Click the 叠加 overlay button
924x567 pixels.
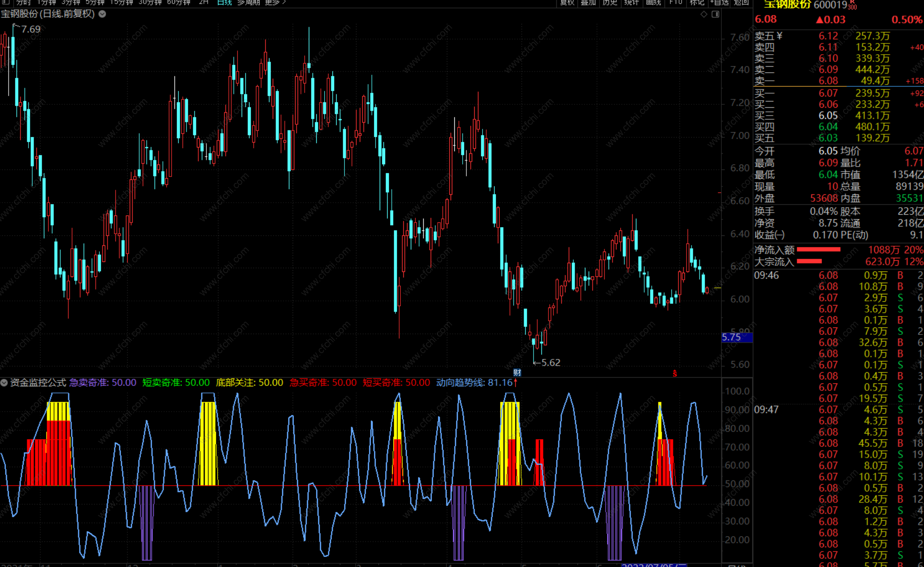588,2
